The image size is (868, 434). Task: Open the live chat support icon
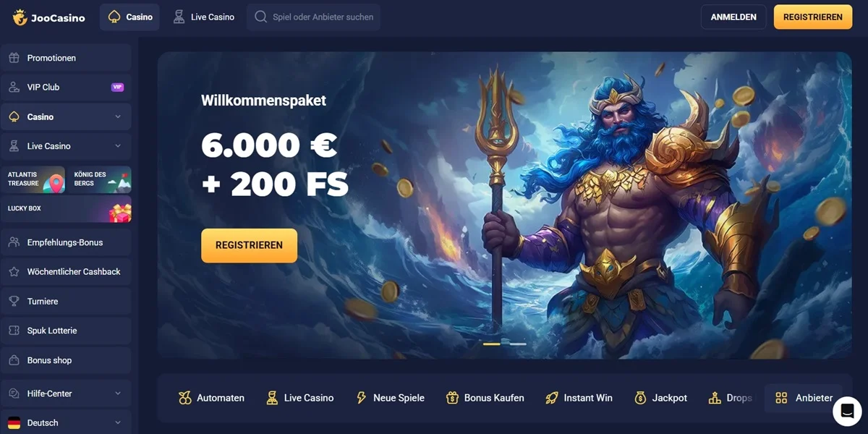coord(847,411)
